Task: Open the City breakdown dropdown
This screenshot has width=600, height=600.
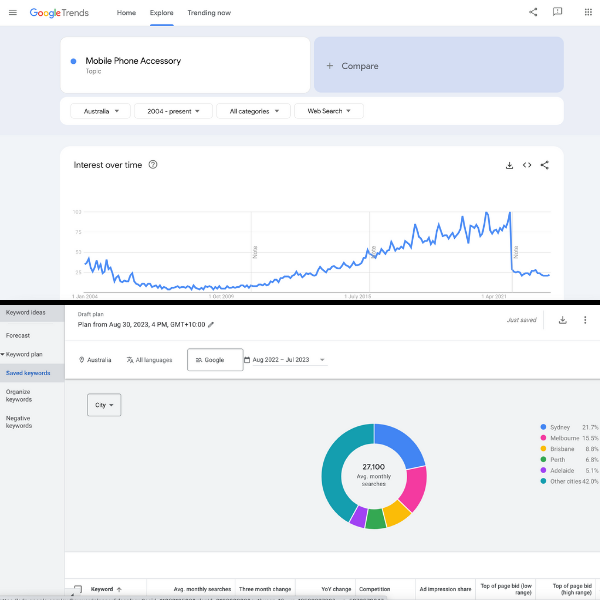Action: click(x=104, y=405)
